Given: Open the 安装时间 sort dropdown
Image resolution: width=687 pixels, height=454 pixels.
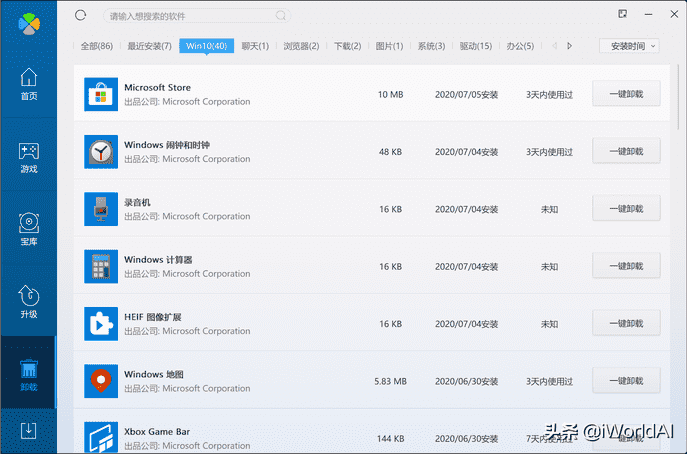Looking at the screenshot, I should [629, 46].
